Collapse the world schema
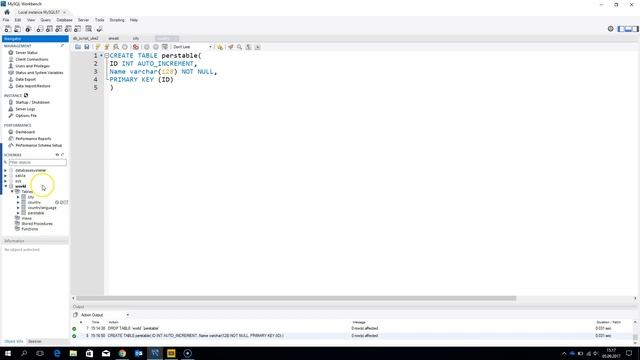This screenshot has height=360, width=640. click(x=6, y=186)
